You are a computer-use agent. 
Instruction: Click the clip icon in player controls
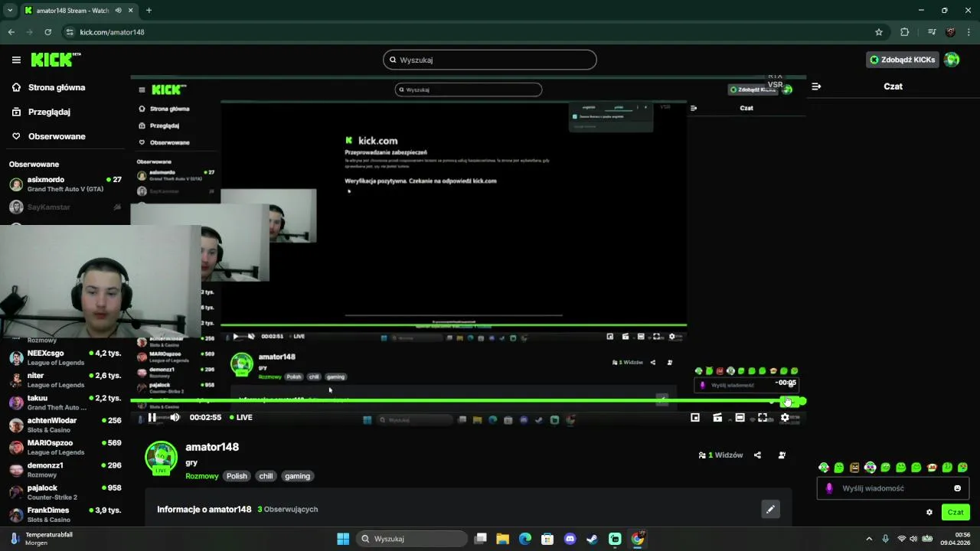[x=717, y=417]
